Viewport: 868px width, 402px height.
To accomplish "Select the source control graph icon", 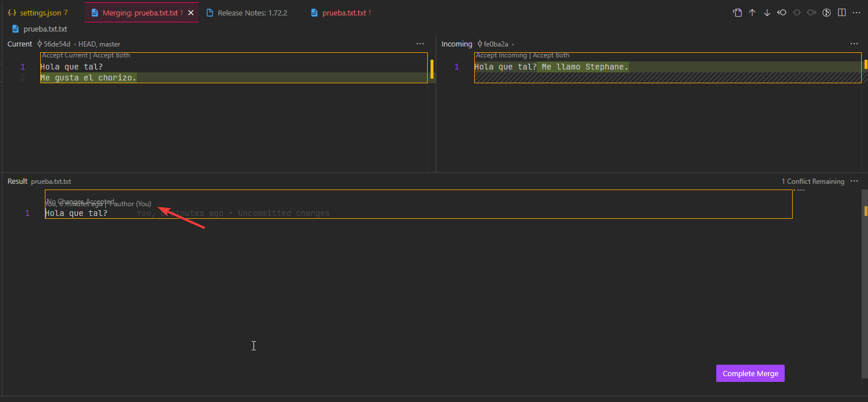I will point(826,12).
